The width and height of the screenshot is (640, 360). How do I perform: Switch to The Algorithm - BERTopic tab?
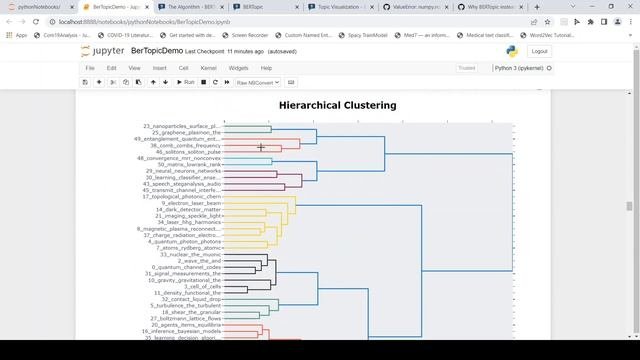(x=191, y=7)
